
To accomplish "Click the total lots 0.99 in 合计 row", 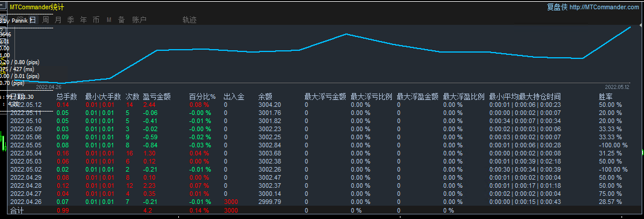I will 62,210.
